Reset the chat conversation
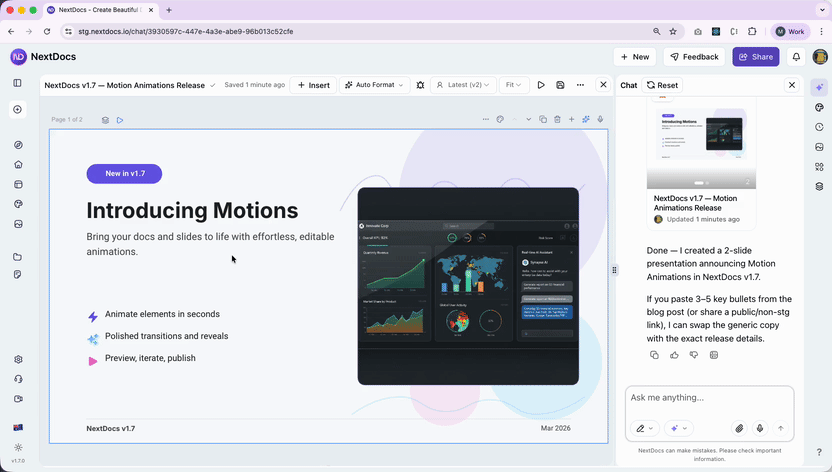The image size is (832, 472). tap(662, 85)
